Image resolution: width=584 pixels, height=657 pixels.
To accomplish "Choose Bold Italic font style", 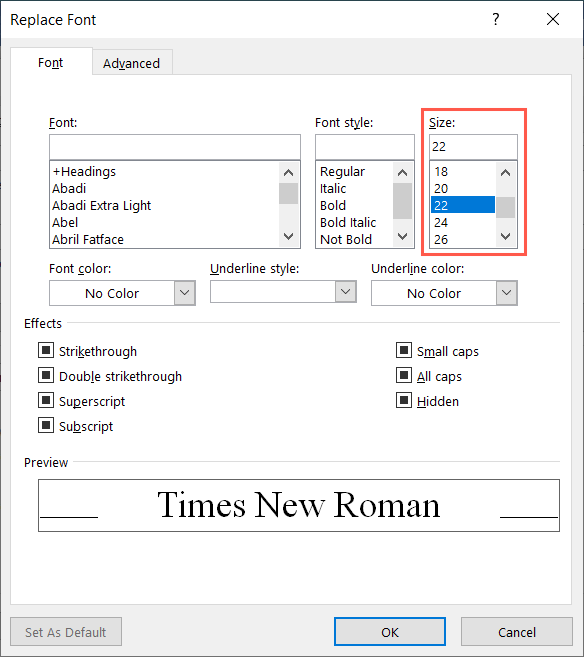I will (x=354, y=222).
